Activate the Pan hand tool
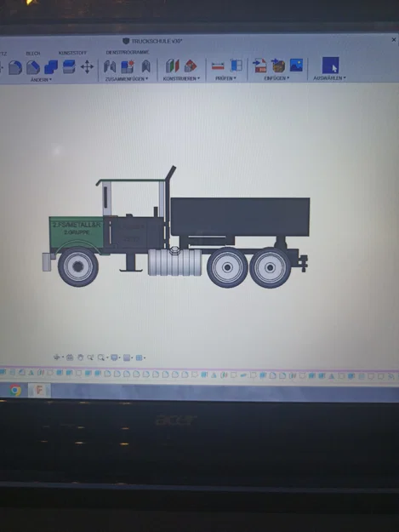The image size is (399, 532). click(80, 358)
